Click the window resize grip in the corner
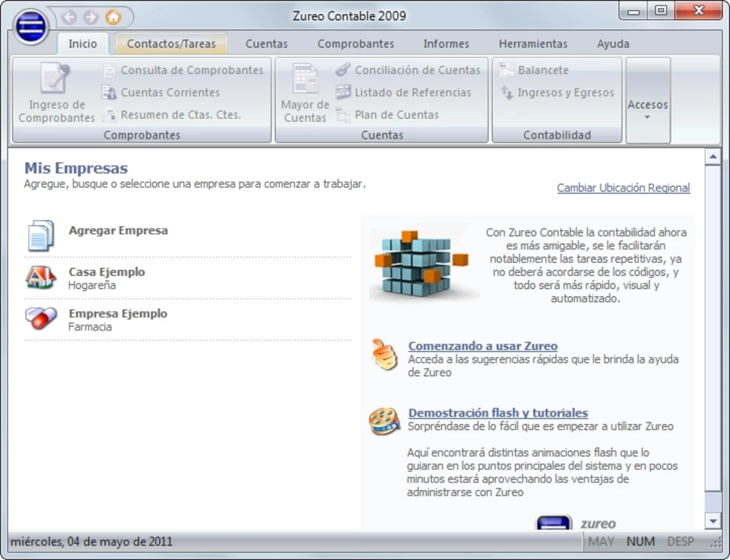 (x=715, y=542)
